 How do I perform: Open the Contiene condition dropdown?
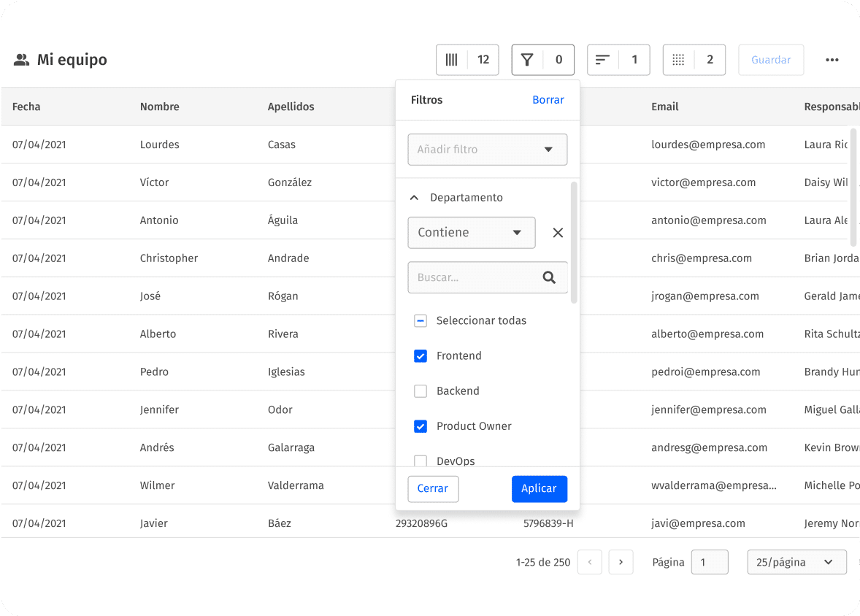point(471,233)
